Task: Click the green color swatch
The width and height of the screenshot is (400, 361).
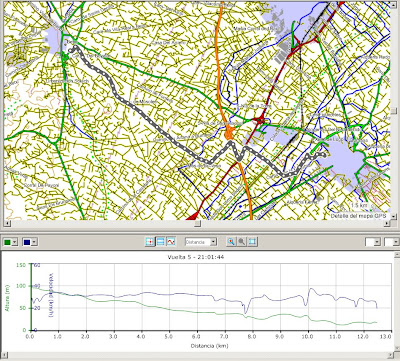Action: (x=7, y=242)
